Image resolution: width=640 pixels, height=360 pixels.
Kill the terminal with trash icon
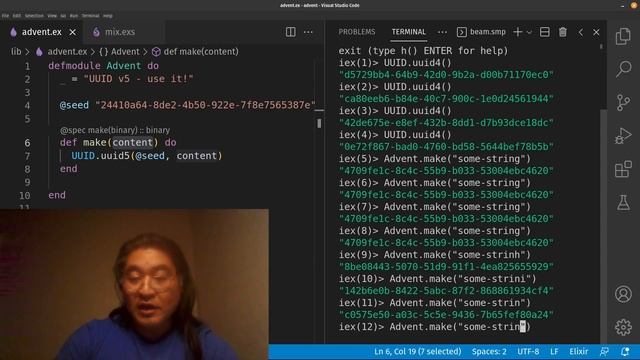[563, 32]
